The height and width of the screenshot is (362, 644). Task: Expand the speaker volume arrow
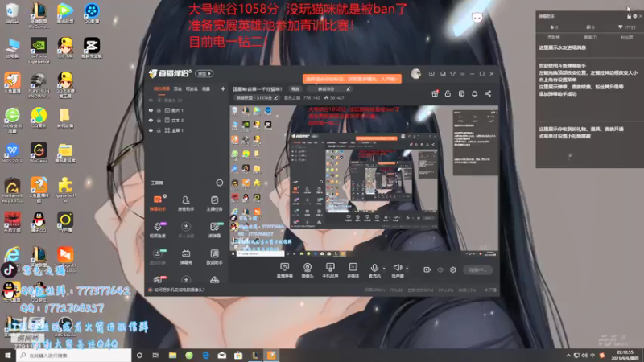tap(407, 269)
